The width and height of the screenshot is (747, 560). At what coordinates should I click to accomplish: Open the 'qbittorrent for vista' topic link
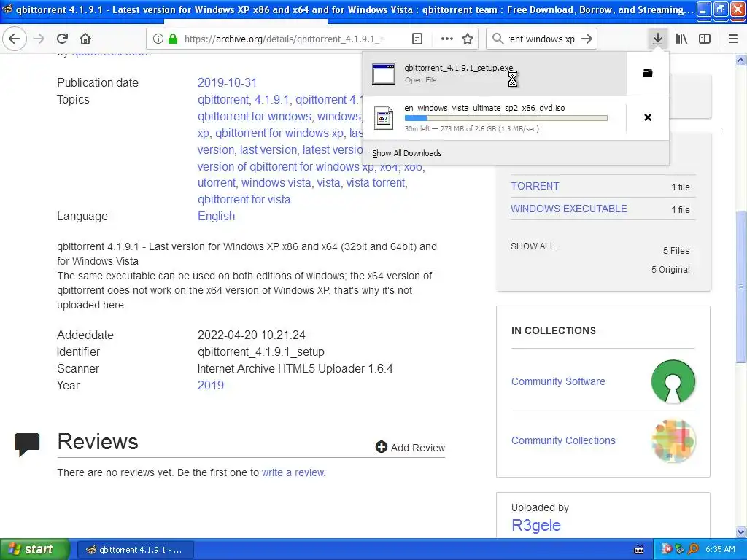pos(244,199)
